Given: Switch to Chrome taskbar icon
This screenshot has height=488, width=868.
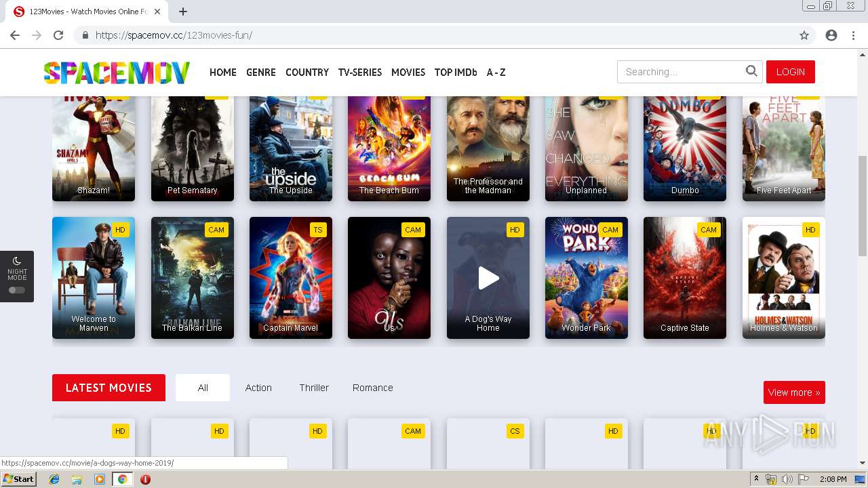Looking at the screenshot, I should click(x=122, y=479).
